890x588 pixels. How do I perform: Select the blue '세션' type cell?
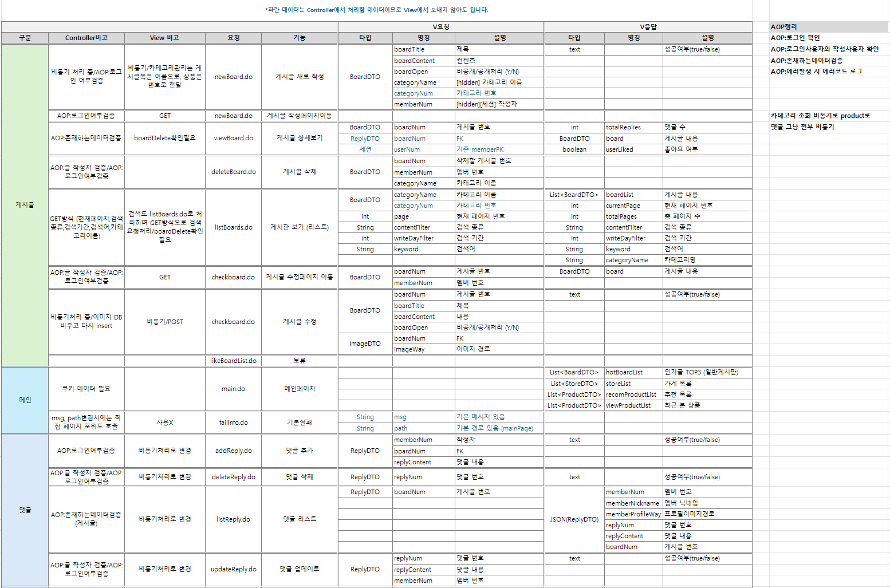coord(365,149)
